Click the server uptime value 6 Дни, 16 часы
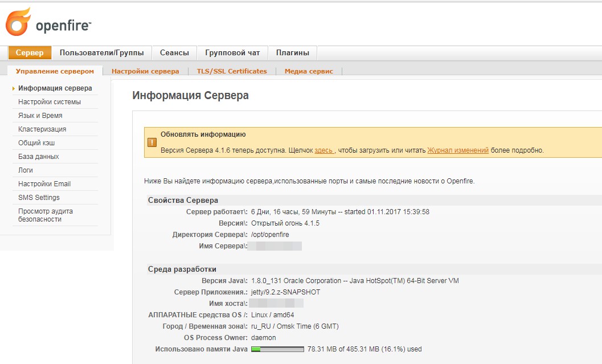Screen dimensions: 602x364 340,211
